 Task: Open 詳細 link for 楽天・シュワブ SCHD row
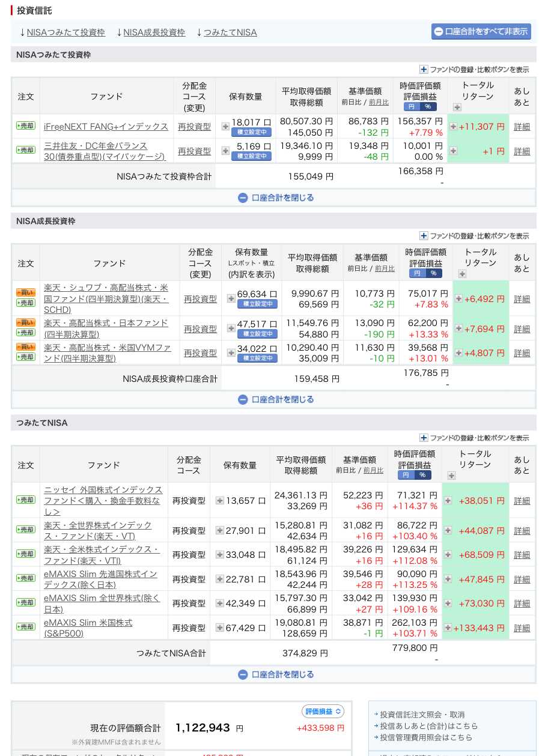click(522, 298)
